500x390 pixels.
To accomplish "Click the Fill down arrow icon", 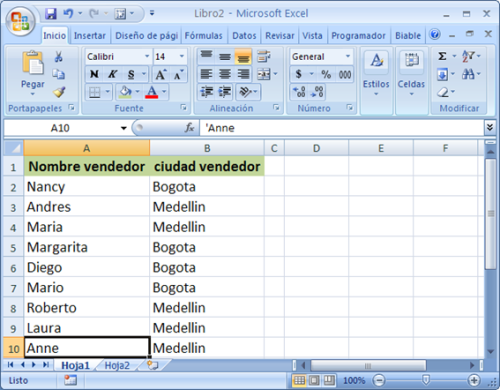I will point(442,74).
